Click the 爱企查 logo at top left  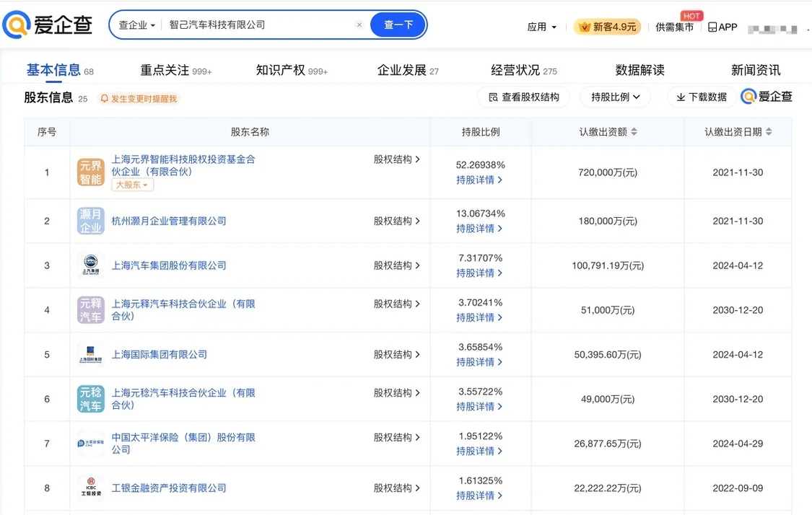(48, 25)
